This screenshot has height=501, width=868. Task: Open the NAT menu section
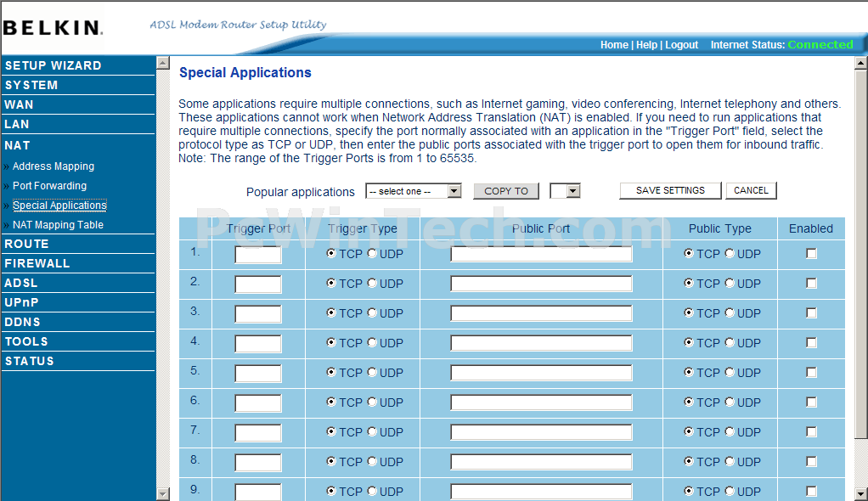17,145
